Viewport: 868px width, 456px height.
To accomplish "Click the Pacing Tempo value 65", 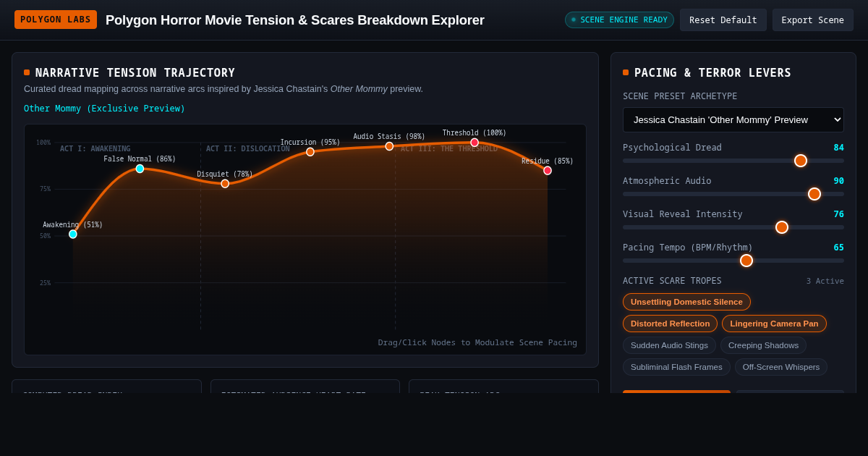I will (838, 248).
